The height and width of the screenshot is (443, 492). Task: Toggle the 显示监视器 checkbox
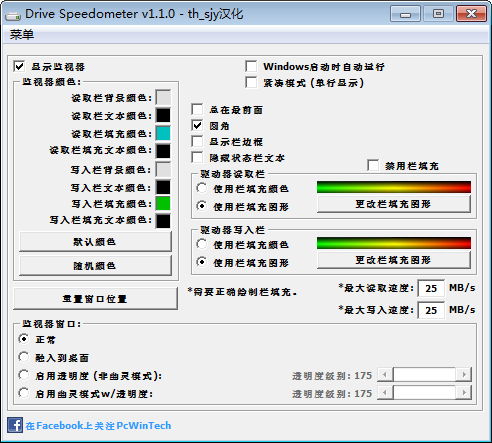[19, 66]
